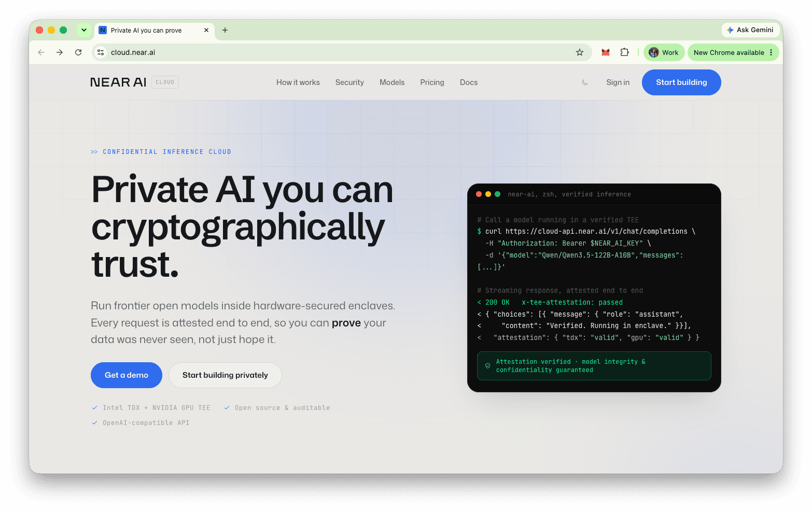Close the Private AI you can prove tab

[206, 30]
